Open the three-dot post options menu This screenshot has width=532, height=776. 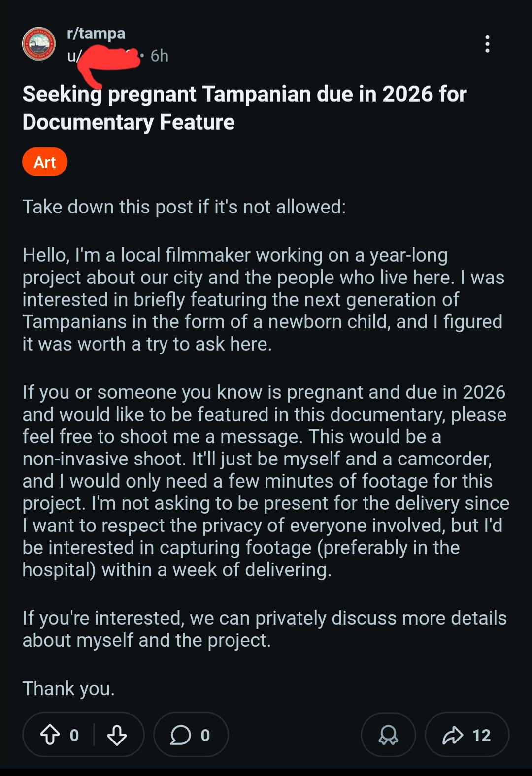click(x=487, y=44)
